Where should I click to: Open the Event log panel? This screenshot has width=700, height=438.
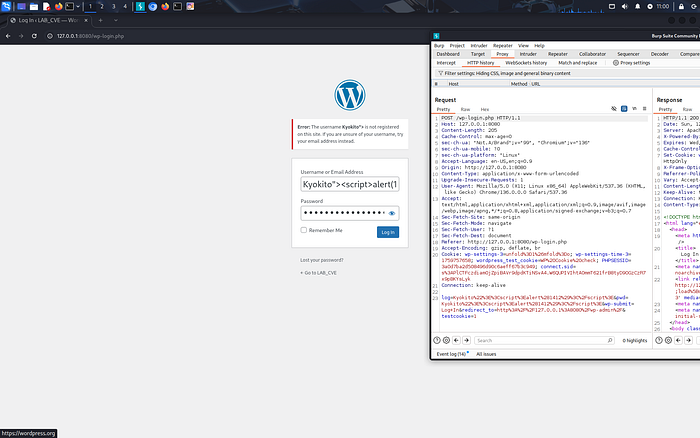point(451,354)
